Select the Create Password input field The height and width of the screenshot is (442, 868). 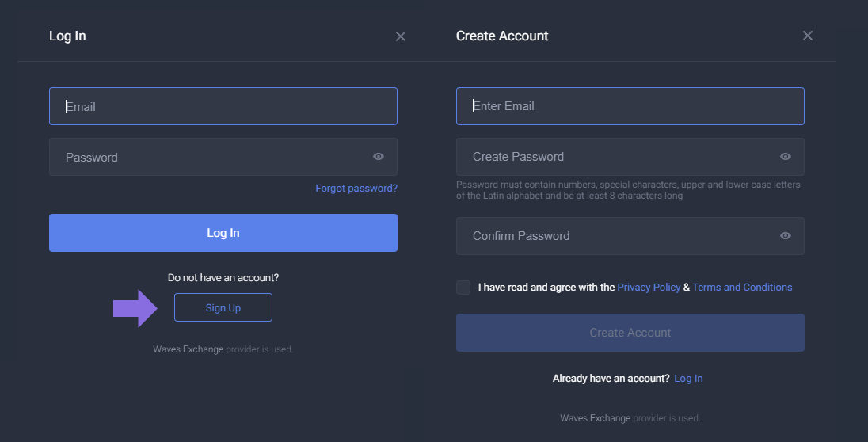618,157
